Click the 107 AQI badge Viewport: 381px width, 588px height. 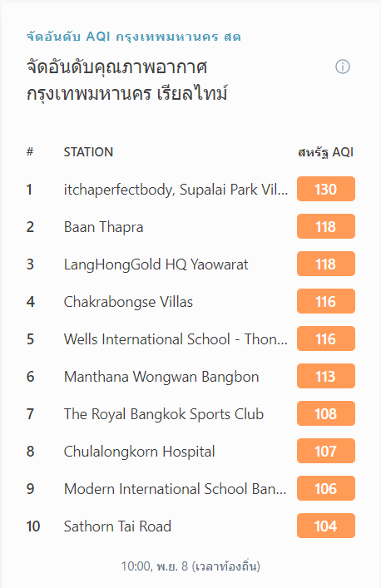326,451
